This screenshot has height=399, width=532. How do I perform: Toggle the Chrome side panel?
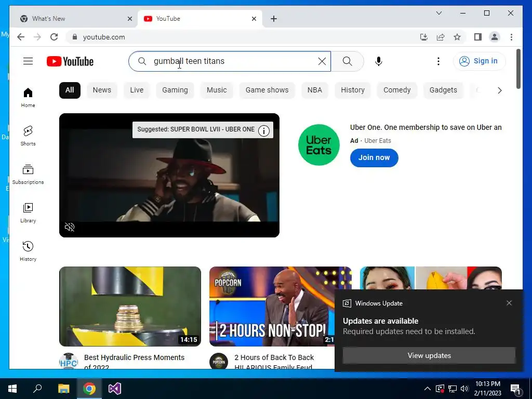pyautogui.click(x=478, y=37)
